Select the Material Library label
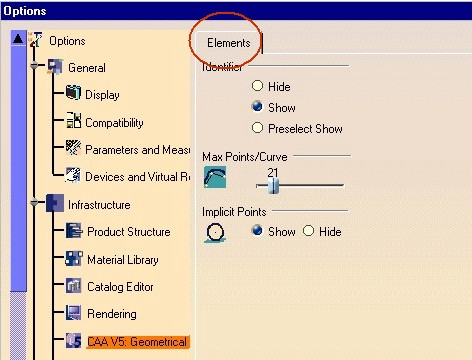Viewport: 472px width, 360px height. click(123, 260)
